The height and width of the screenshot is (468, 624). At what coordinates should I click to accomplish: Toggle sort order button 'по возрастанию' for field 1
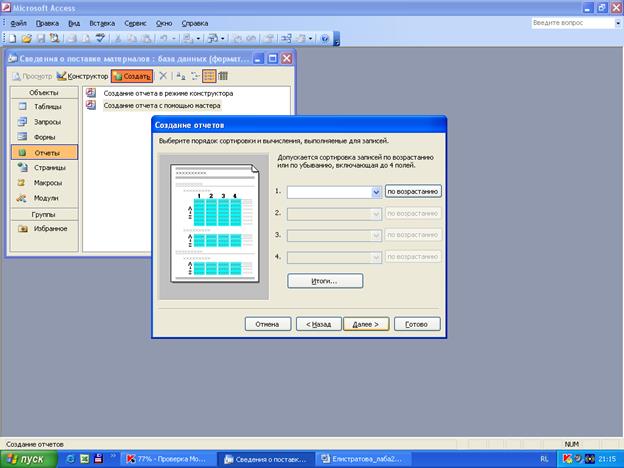pos(413,191)
